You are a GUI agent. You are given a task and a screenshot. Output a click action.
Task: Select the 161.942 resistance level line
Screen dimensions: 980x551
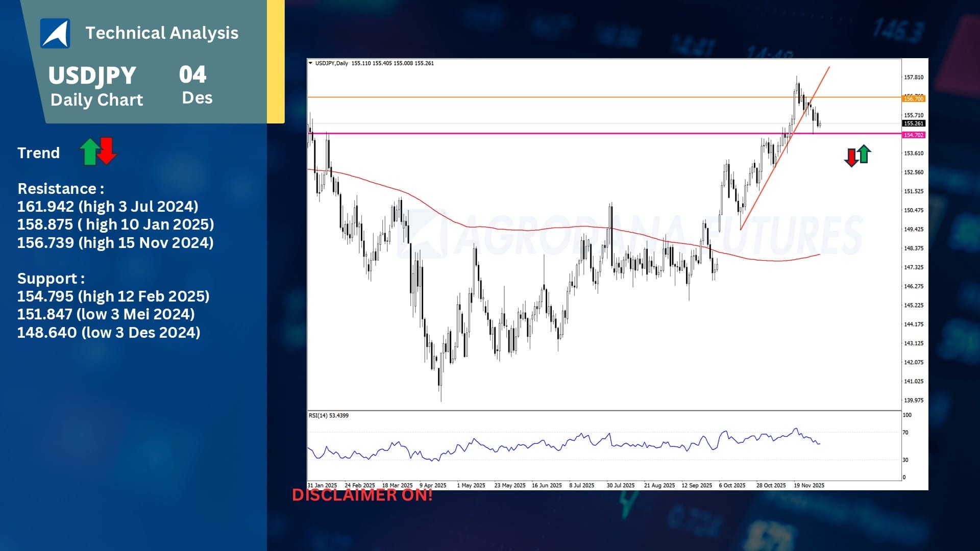108,207
